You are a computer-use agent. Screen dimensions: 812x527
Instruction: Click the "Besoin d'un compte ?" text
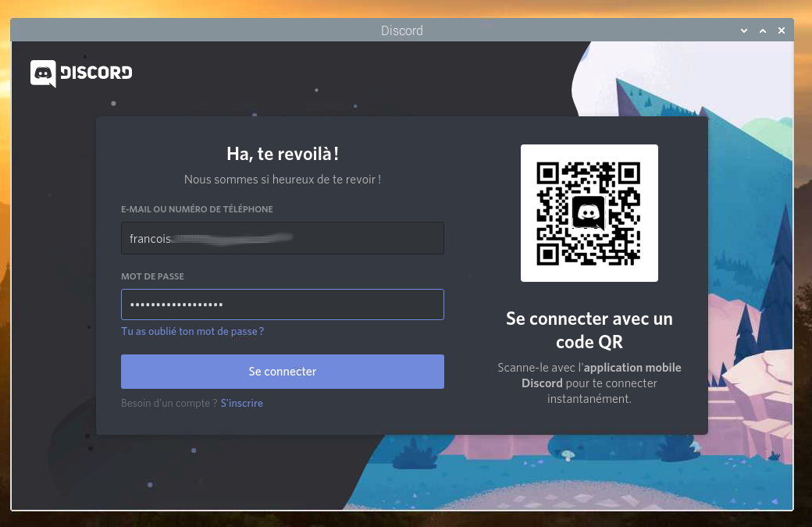169,404
